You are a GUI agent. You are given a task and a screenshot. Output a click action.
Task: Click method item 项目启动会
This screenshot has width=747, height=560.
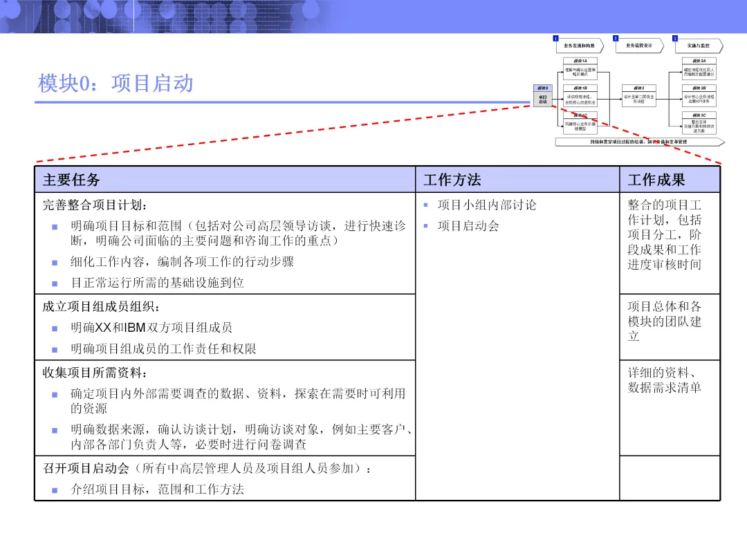(468, 226)
